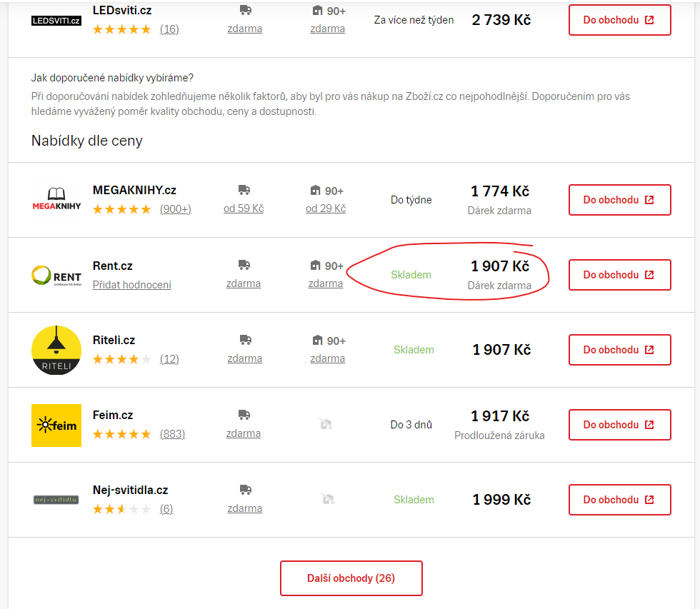Viewport: 700px width, 609px height.
Task: Open the Nej-svitidla.cz shop name link
Action: [x=130, y=490]
